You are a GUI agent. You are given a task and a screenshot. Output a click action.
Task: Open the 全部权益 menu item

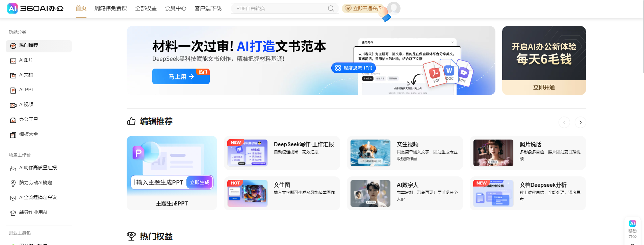[146, 8]
